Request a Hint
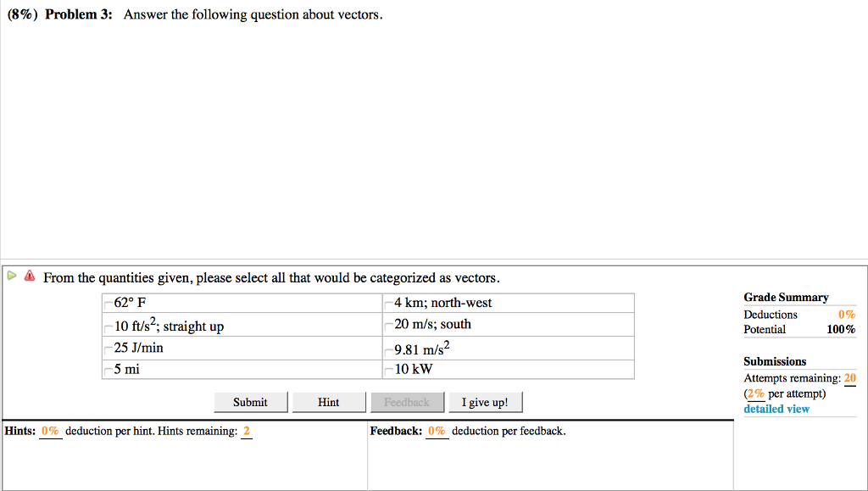Image resolution: width=868 pixels, height=491 pixels. 329,402
